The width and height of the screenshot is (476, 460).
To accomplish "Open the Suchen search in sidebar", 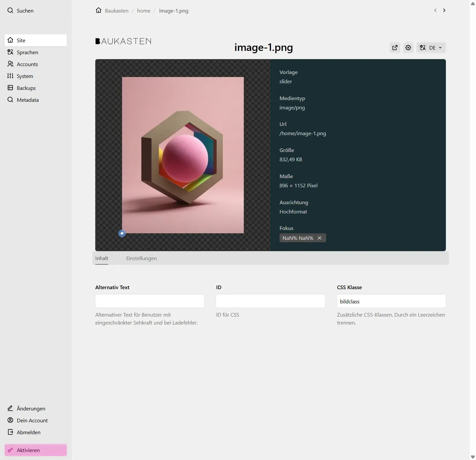I will (21, 11).
